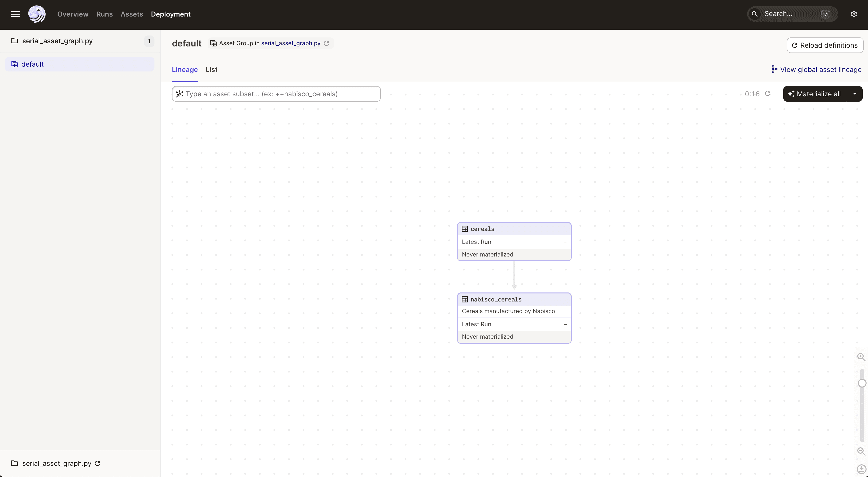Click Materialize all button
This screenshot has height=477, width=868.
coord(815,94)
